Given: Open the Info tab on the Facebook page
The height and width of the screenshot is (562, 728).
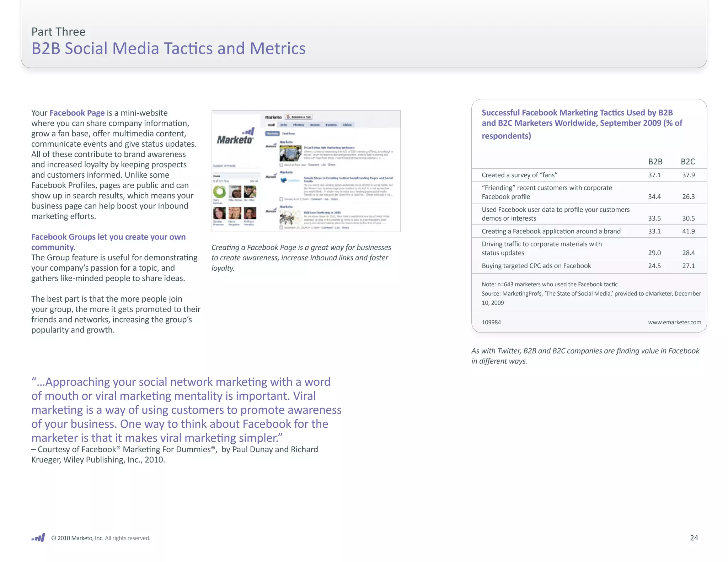Looking at the screenshot, I should (284, 125).
